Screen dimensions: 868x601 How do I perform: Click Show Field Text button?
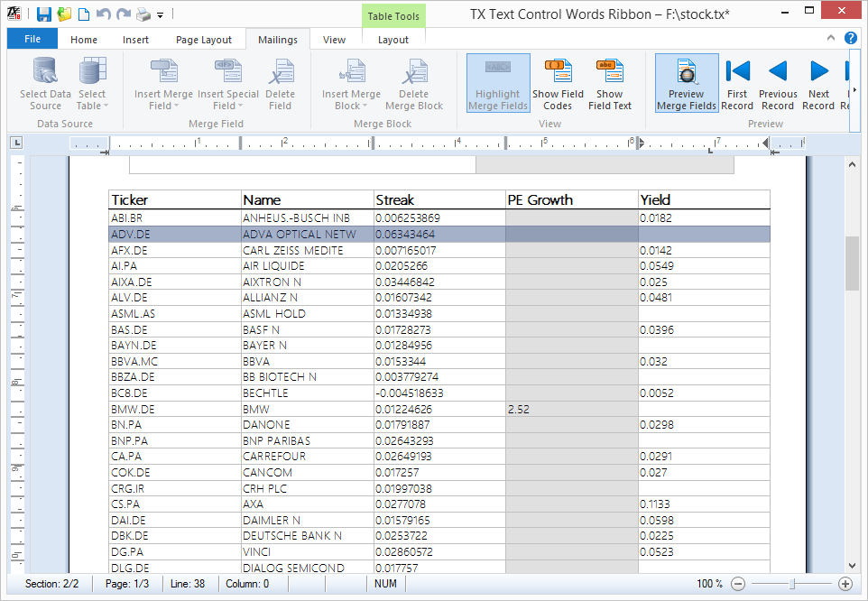(609, 83)
